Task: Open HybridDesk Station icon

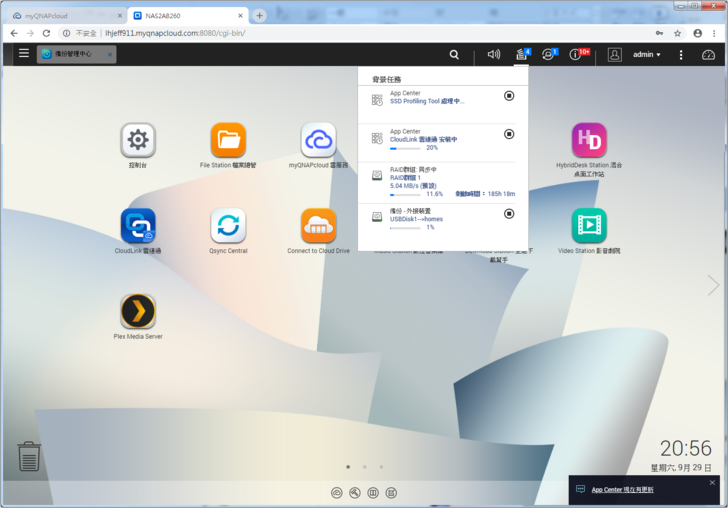Action: click(x=589, y=140)
